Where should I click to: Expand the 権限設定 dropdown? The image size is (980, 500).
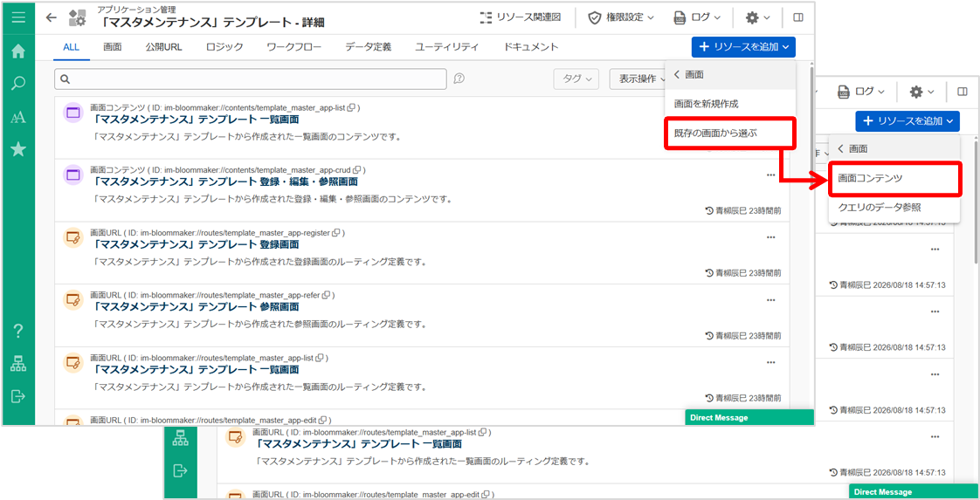[621, 17]
